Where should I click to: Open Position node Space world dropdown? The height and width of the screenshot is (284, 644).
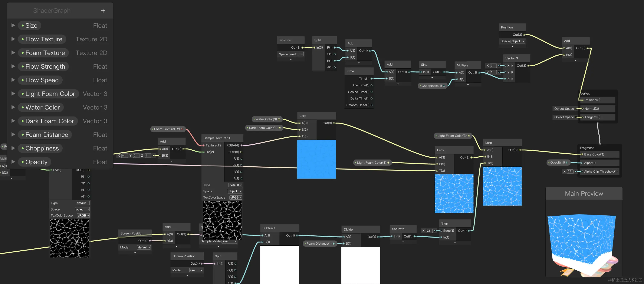click(296, 54)
